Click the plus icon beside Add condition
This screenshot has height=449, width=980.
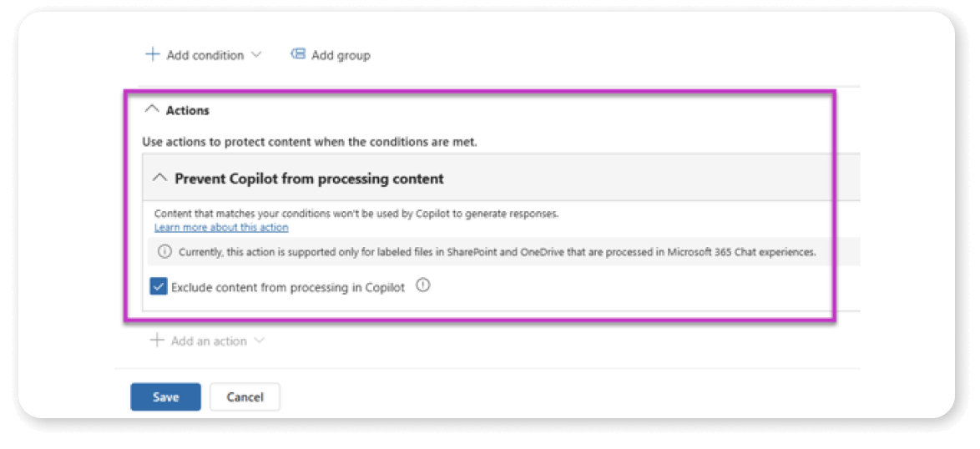[x=153, y=54]
